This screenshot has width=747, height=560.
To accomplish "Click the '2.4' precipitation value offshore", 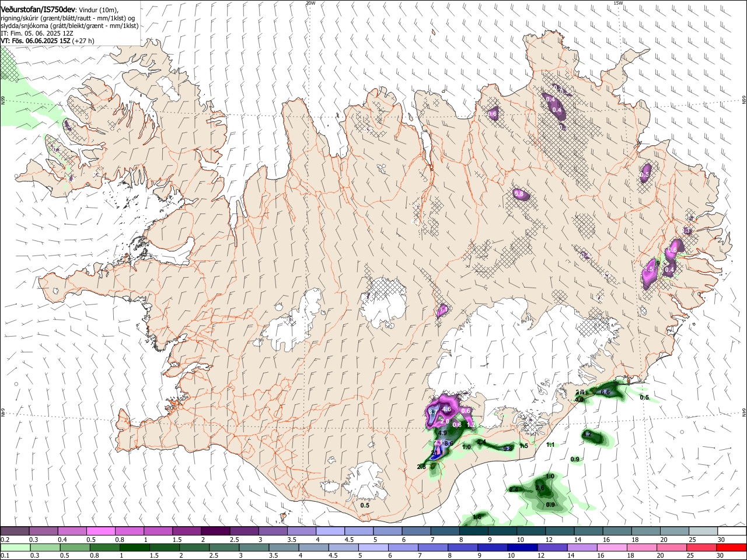I will [514, 489].
